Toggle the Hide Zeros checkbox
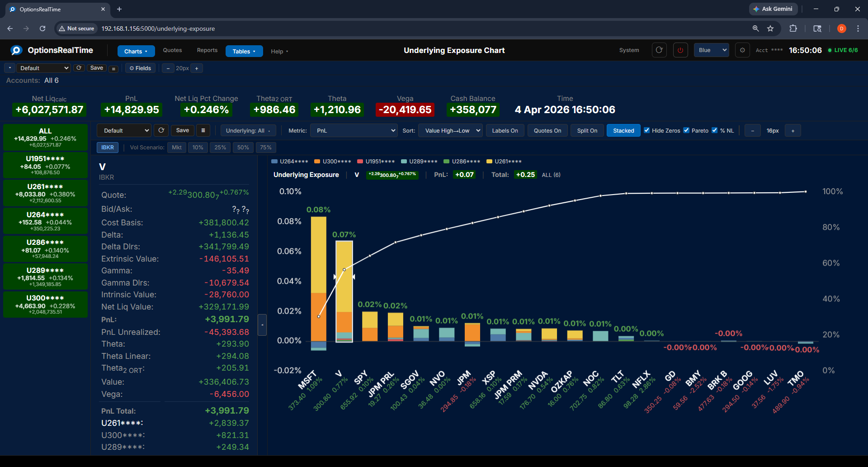The width and height of the screenshot is (868, 467). pos(646,130)
